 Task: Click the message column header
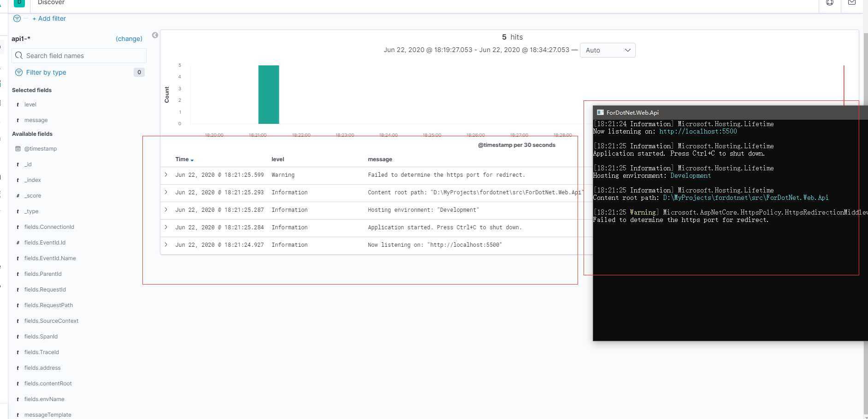tap(380, 159)
